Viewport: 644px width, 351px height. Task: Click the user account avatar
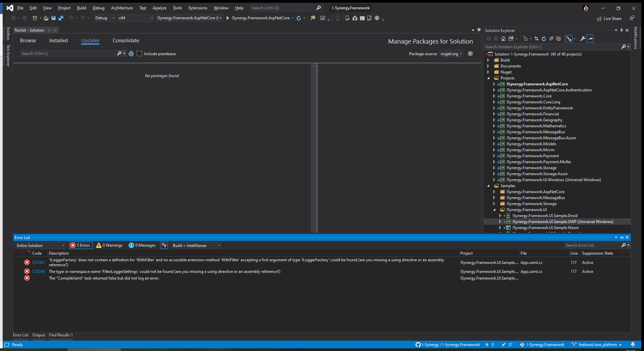[x=586, y=8]
